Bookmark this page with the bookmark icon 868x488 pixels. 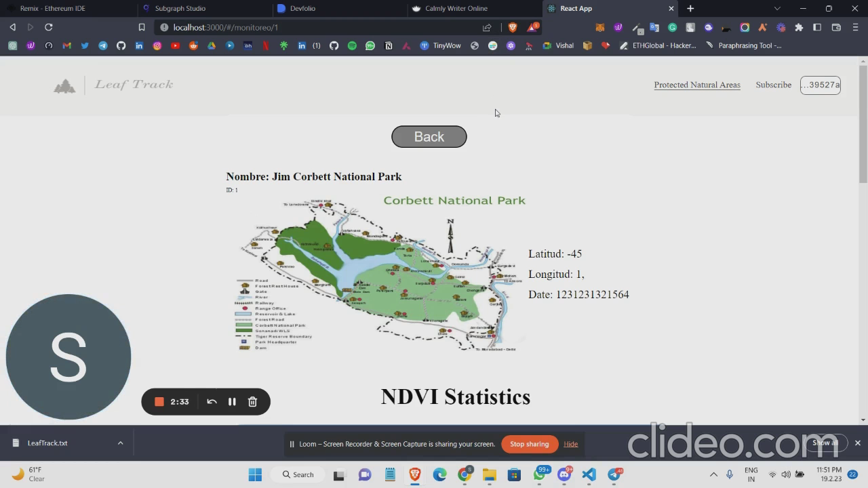pyautogui.click(x=142, y=27)
